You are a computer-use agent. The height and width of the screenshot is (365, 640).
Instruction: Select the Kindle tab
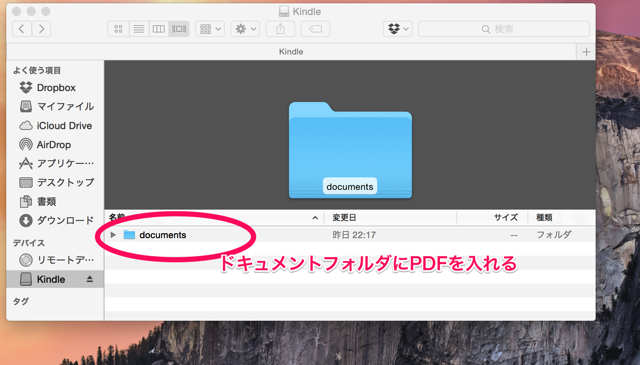tap(291, 52)
